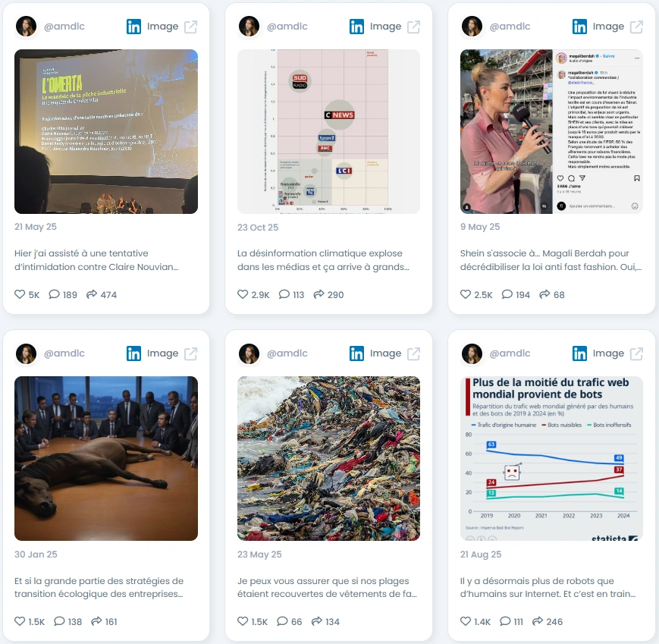Viewport: 659px width, 644px height.
Task: Click @amdlc handle on the 23 Oct 25 post
Action: 287,27
